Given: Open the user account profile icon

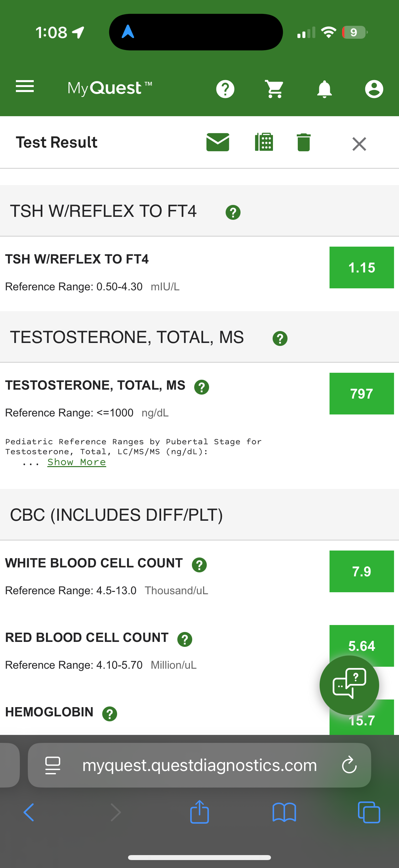Looking at the screenshot, I should pos(374,89).
